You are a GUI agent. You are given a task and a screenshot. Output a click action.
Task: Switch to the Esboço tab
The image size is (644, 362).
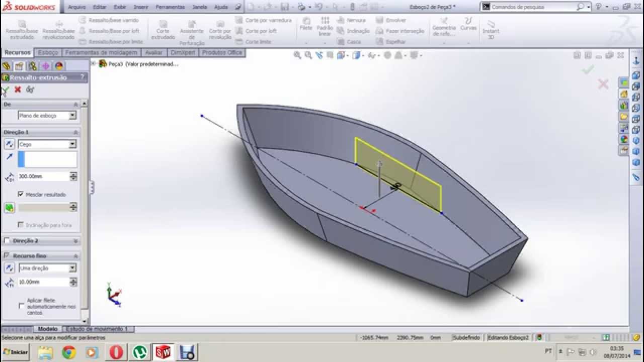48,53
